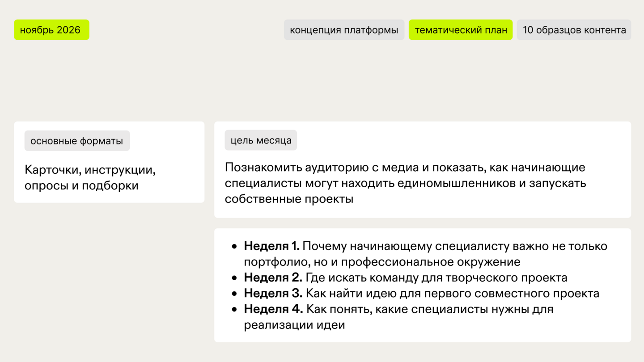644x362 pixels.
Task: Click the «цель месяца» label chip
Action: [x=261, y=140]
